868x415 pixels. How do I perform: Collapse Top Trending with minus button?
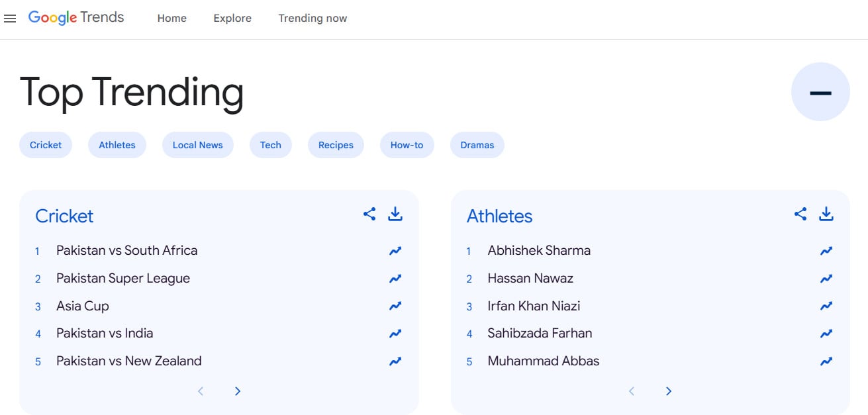820,92
